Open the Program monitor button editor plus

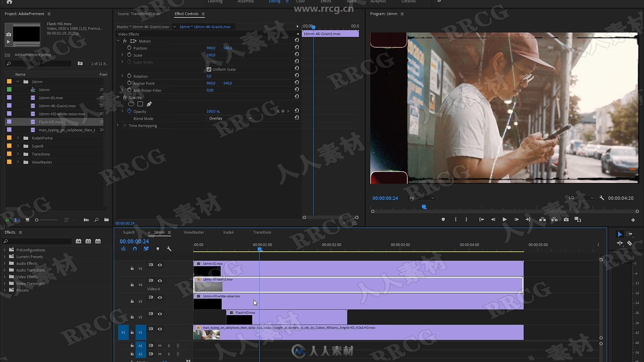coord(633,220)
